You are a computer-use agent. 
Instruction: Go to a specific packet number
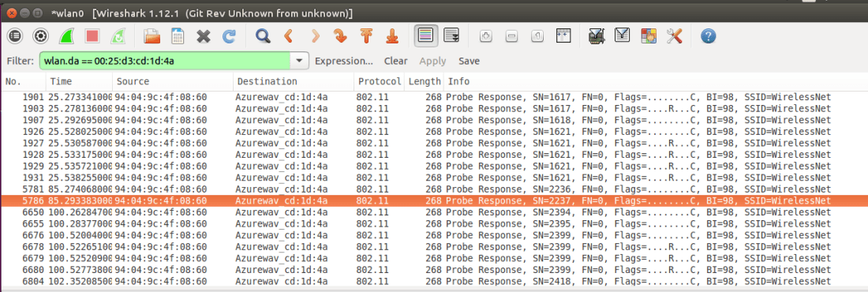(340, 36)
